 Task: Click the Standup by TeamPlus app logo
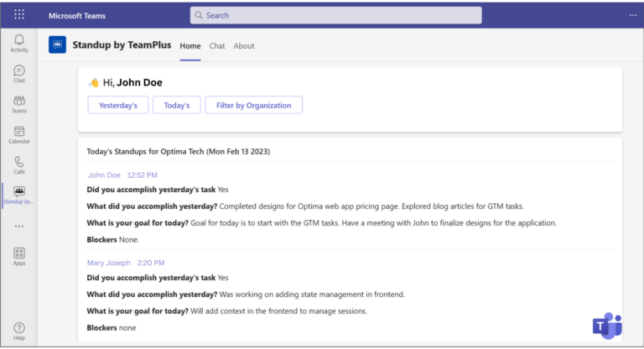[57, 44]
